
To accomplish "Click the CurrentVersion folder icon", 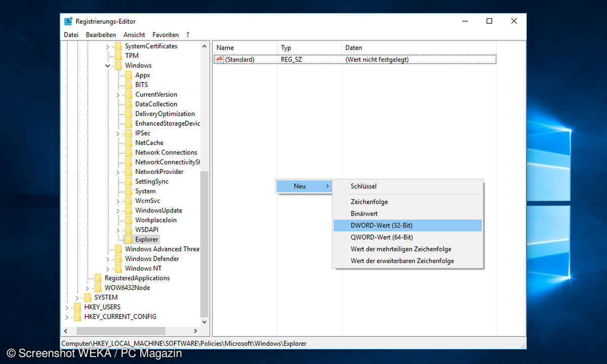I will (x=128, y=95).
